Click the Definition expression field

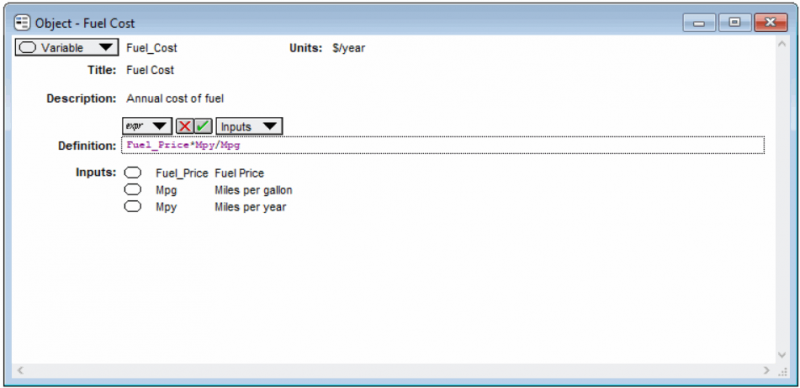pos(442,145)
